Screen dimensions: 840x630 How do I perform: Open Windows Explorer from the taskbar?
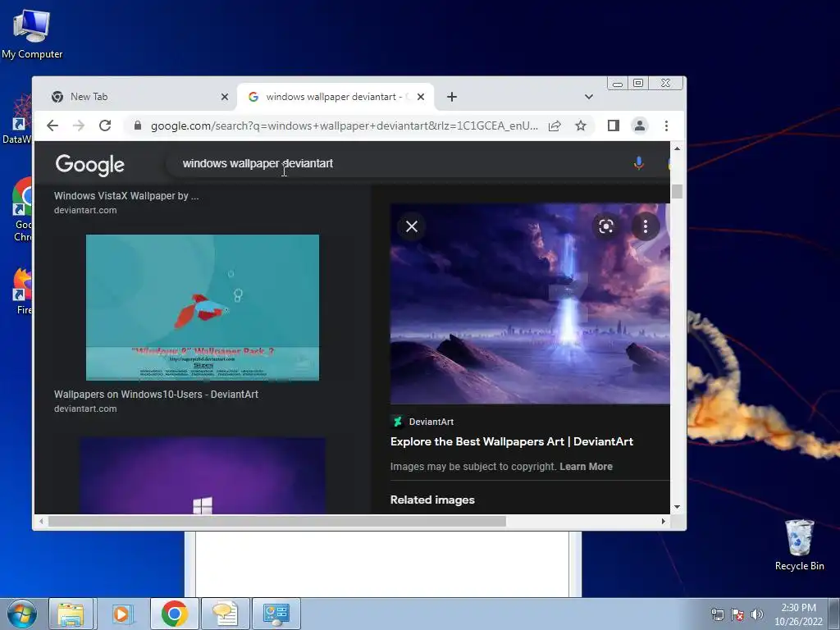tap(71, 614)
